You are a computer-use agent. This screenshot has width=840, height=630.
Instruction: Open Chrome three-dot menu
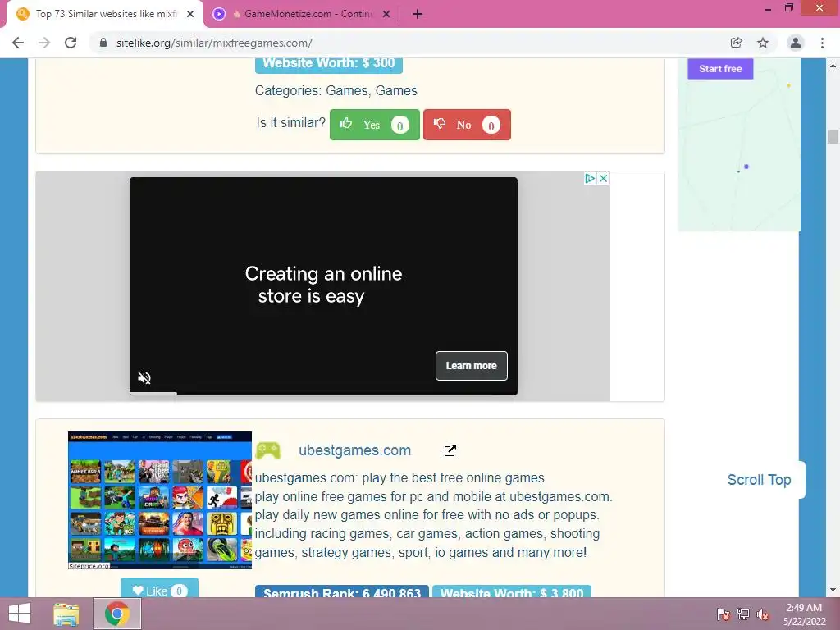(822, 43)
